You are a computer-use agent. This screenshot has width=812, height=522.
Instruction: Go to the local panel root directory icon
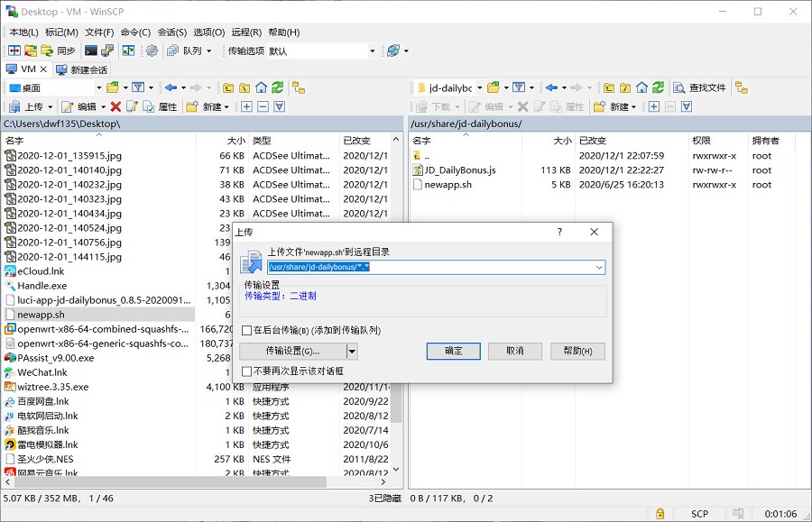point(245,87)
